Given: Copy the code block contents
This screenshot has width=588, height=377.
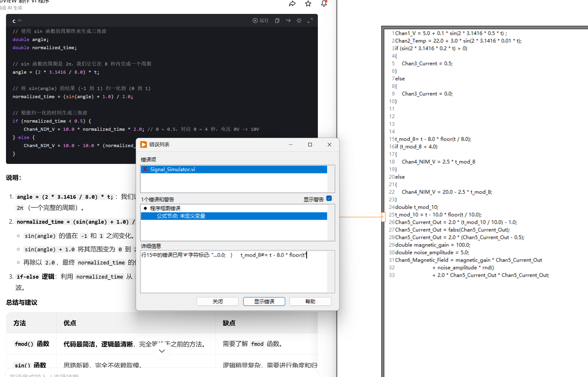Looking at the screenshot, I should point(277,21).
